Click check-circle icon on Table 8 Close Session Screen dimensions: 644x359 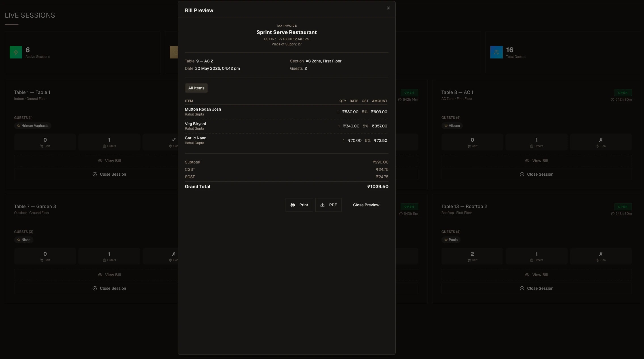522,174
